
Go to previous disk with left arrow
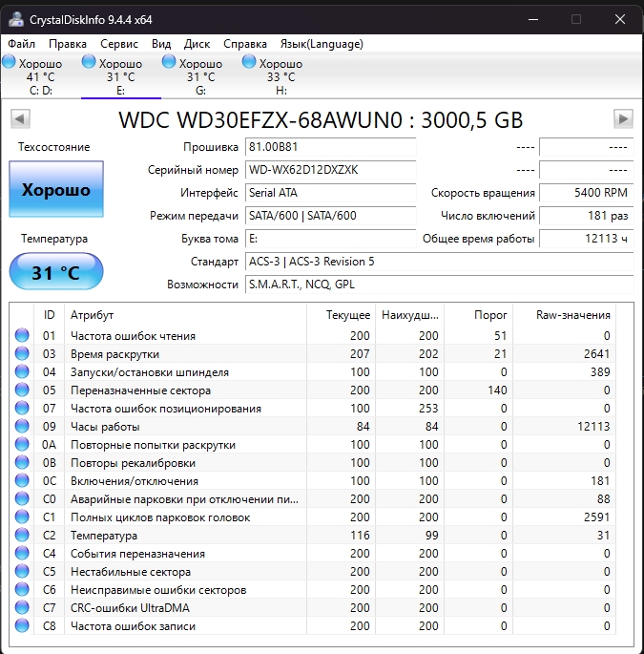click(20, 119)
